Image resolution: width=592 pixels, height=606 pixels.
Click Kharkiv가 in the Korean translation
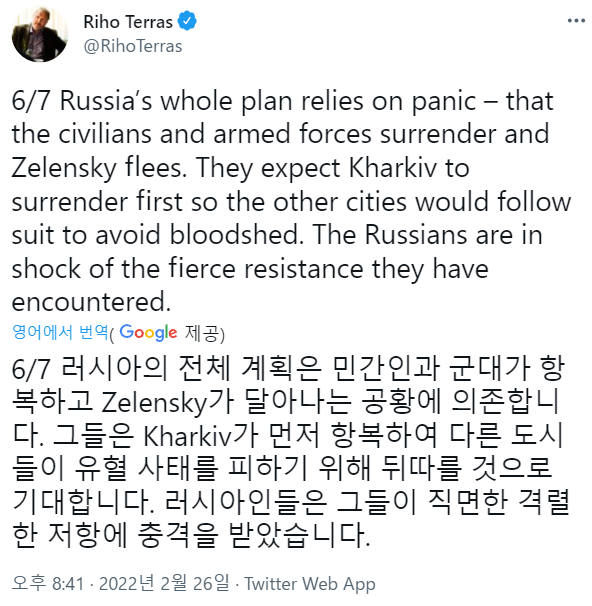click(201, 436)
